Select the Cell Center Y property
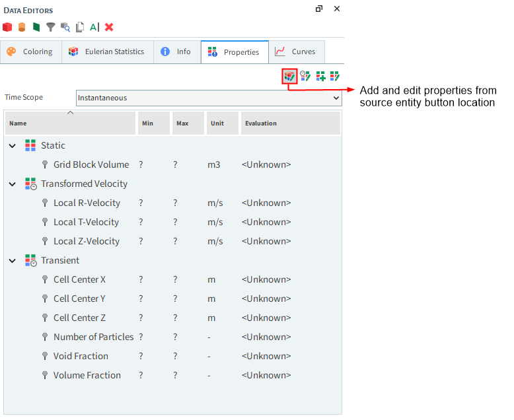Viewport: 514px width, 420px height. click(80, 298)
